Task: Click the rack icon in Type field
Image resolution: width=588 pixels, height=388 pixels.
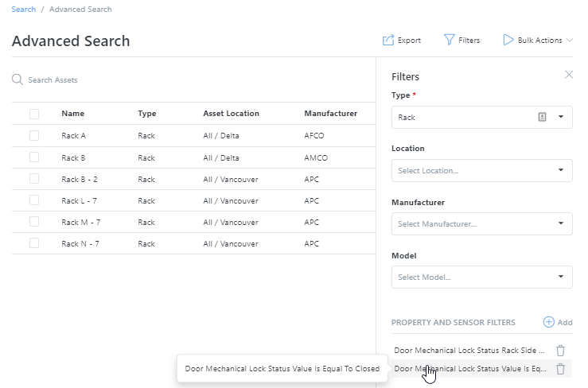Action: pyautogui.click(x=542, y=117)
